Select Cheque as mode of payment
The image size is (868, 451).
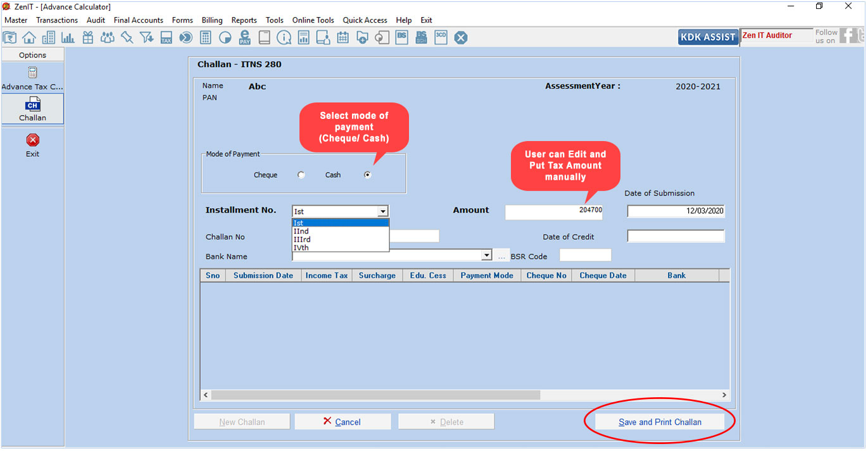(x=301, y=175)
